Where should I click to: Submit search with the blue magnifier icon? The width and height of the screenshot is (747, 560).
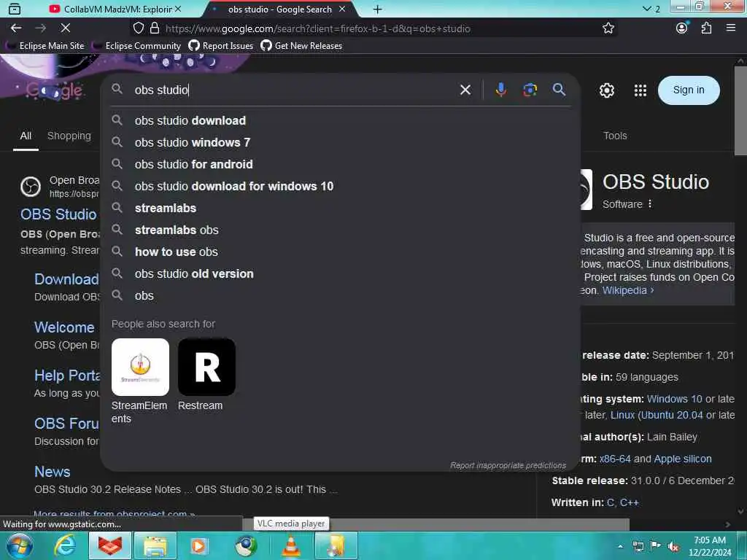(559, 90)
